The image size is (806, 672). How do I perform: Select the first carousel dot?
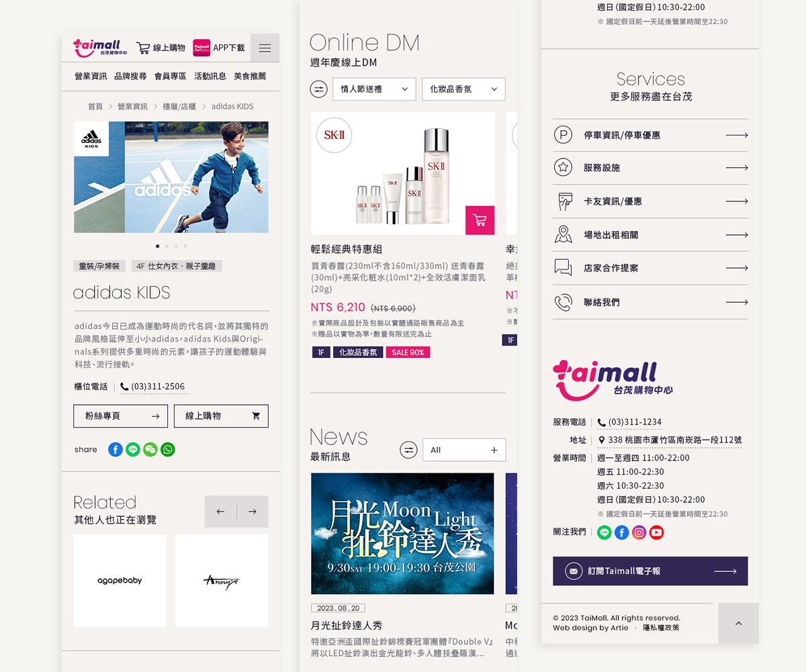point(158,246)
